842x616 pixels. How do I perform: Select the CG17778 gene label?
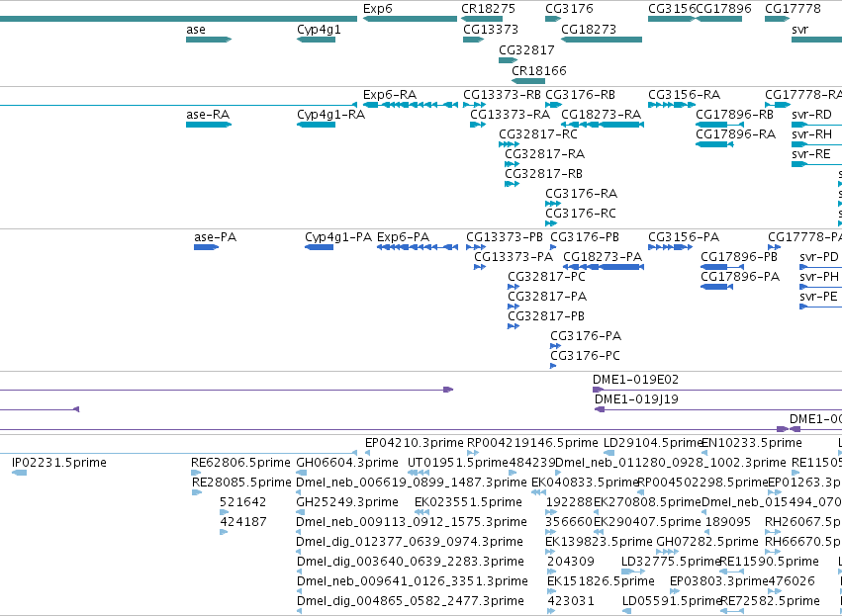(793, 9)
